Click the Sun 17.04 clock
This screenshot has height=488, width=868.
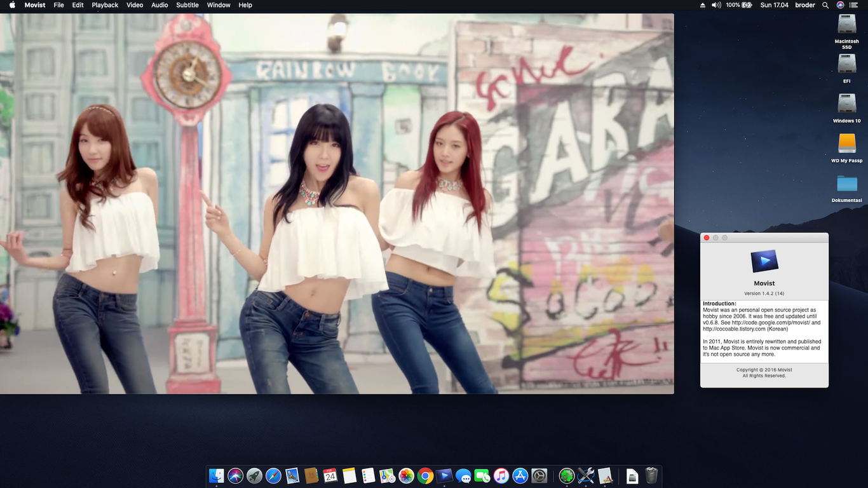[x=775, y=5]
